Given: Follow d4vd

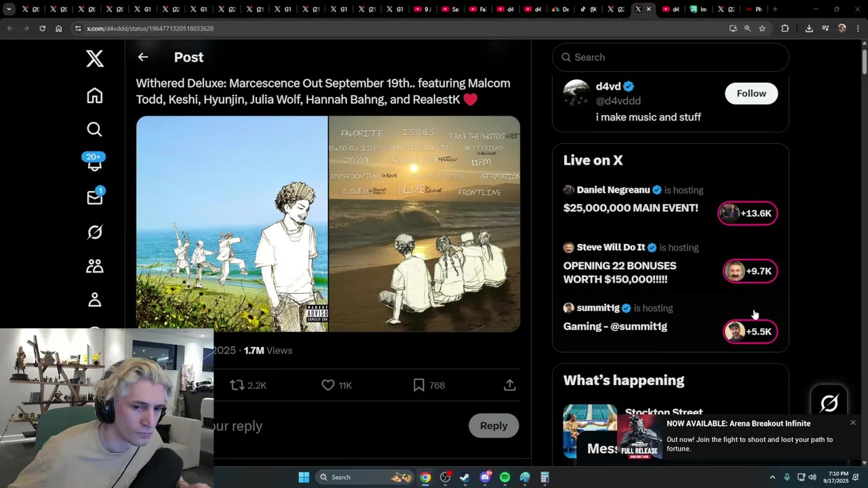Looking at the screenshot, I should click(751, 94).
